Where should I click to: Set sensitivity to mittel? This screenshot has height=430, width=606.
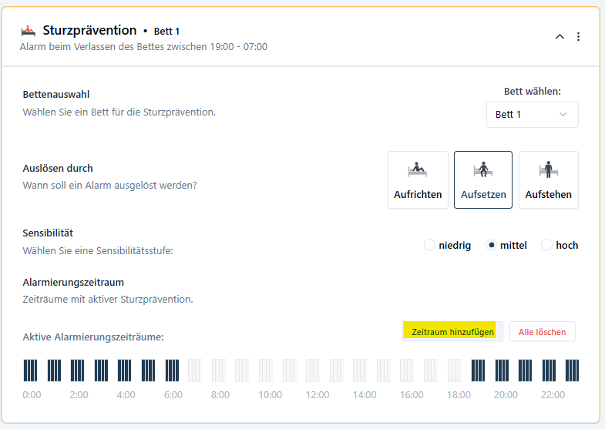491,245
